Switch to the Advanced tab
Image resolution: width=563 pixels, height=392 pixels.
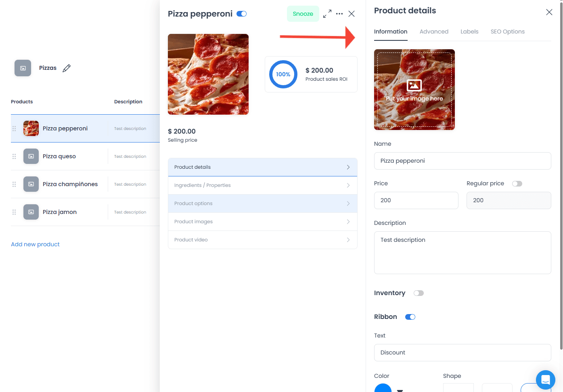tap(434, 31)
